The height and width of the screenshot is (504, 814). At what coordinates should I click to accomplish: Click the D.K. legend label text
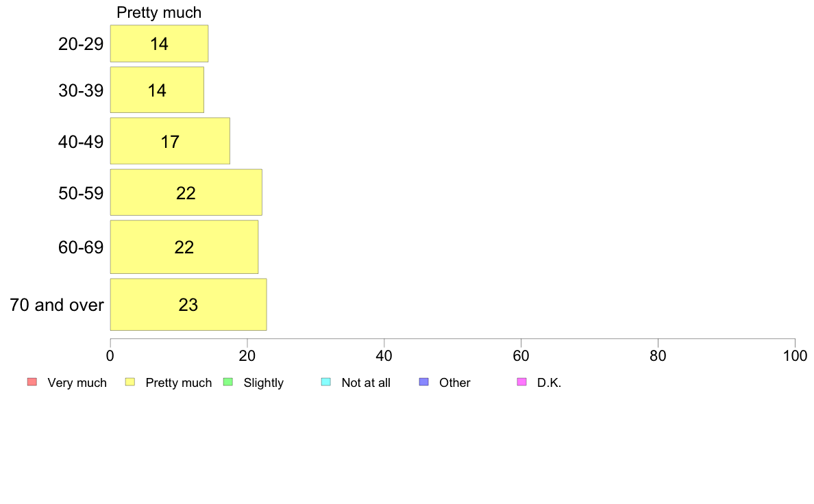pos(550,383)
